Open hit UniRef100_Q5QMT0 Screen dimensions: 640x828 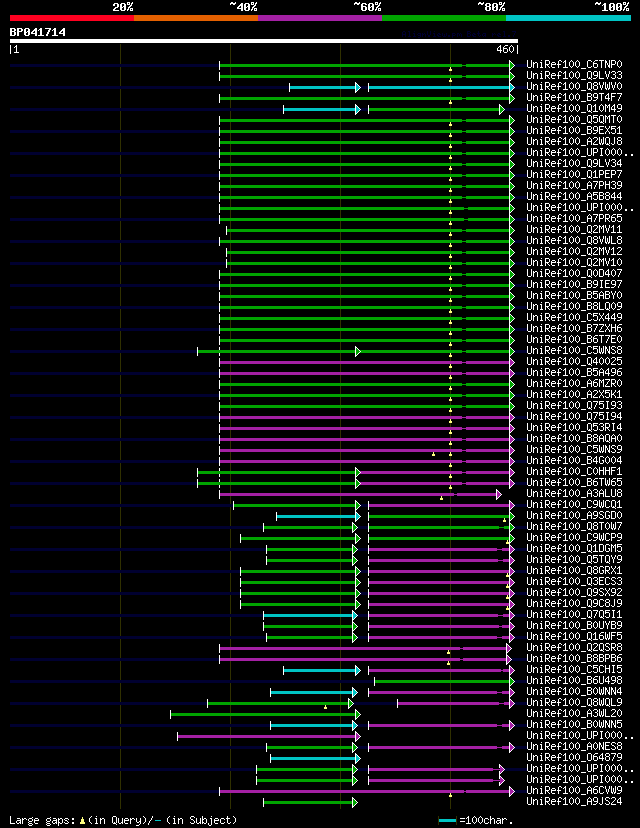click(x=574, y=119)
